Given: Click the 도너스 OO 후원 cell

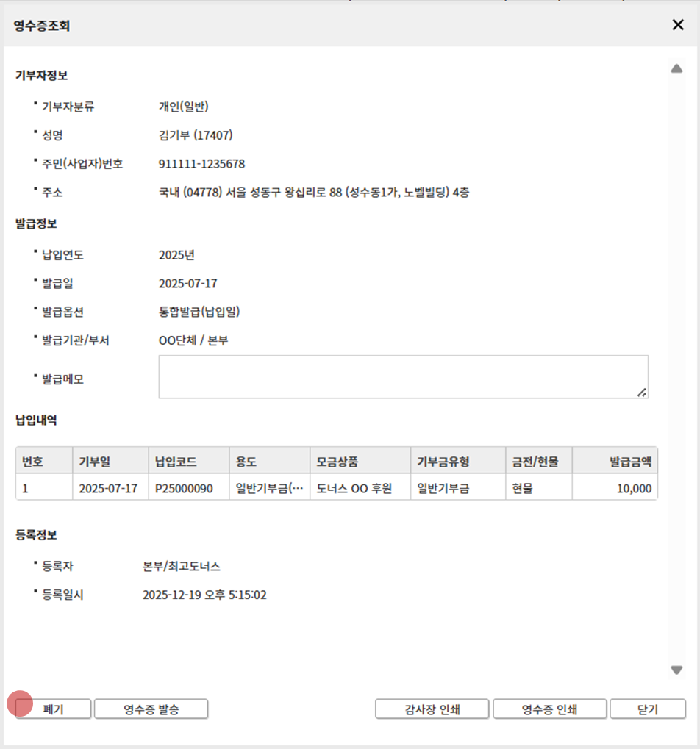Looking at the screenshot, I should 360,488.
